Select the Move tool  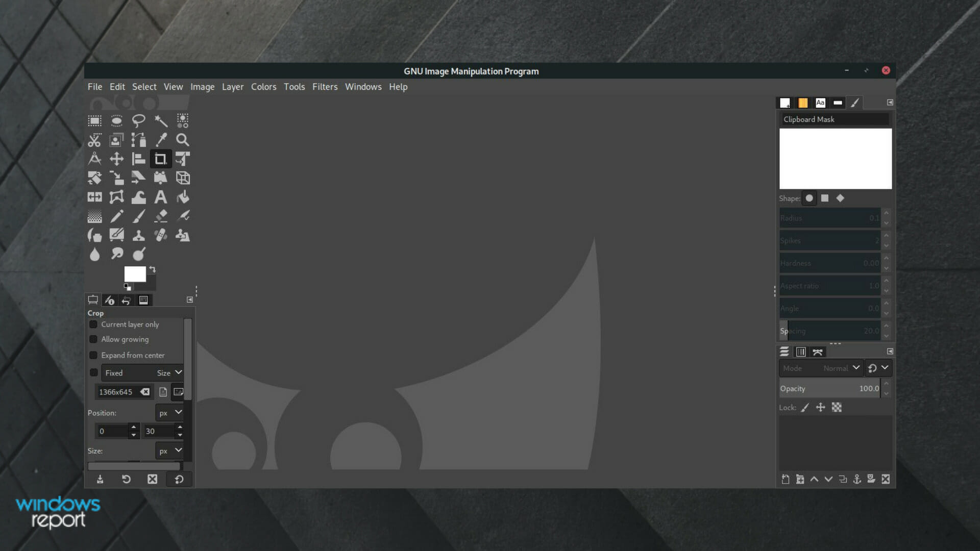[116, 159]
